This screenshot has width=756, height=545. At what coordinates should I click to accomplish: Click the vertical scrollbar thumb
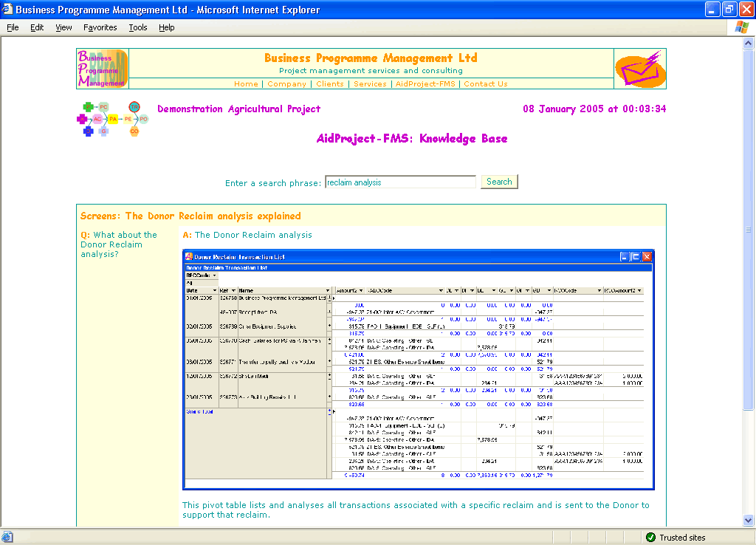coord(749,230)
